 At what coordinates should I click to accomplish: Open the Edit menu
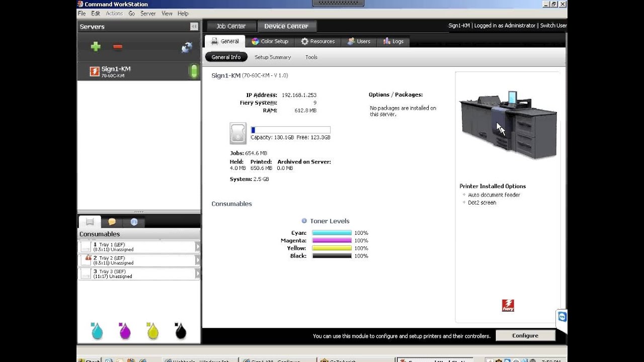pos(96,14)
